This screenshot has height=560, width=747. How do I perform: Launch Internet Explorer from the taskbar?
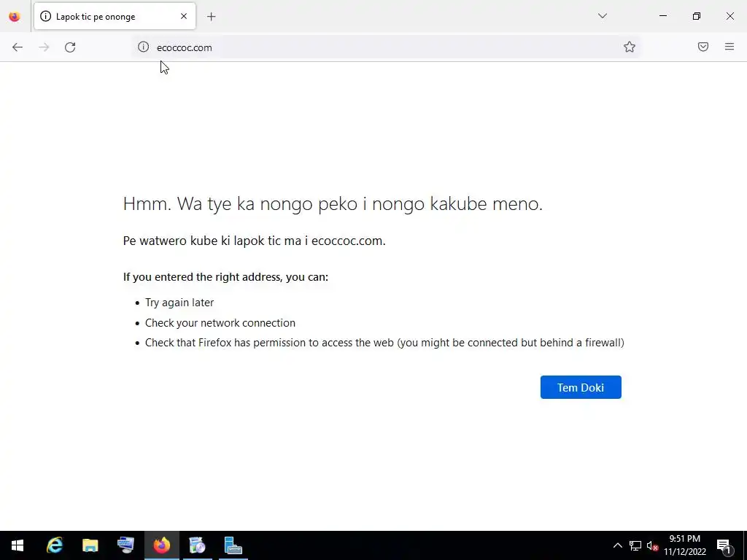pos(54,545)
